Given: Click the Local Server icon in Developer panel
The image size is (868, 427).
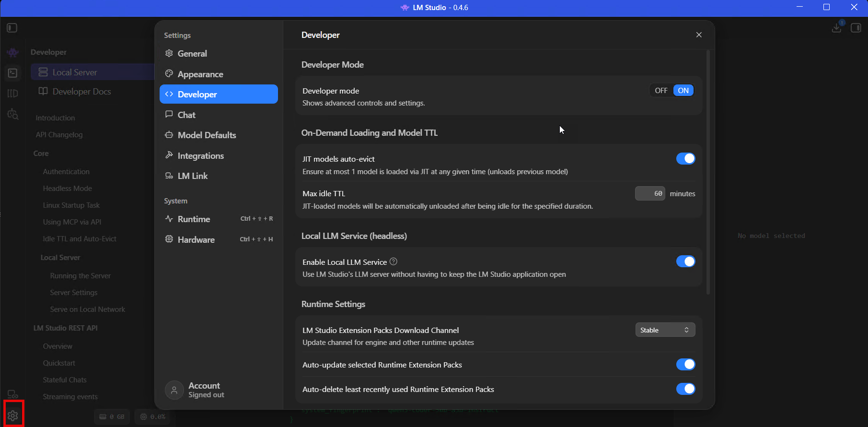Looking at the screenshot, I should pos(43,72).
